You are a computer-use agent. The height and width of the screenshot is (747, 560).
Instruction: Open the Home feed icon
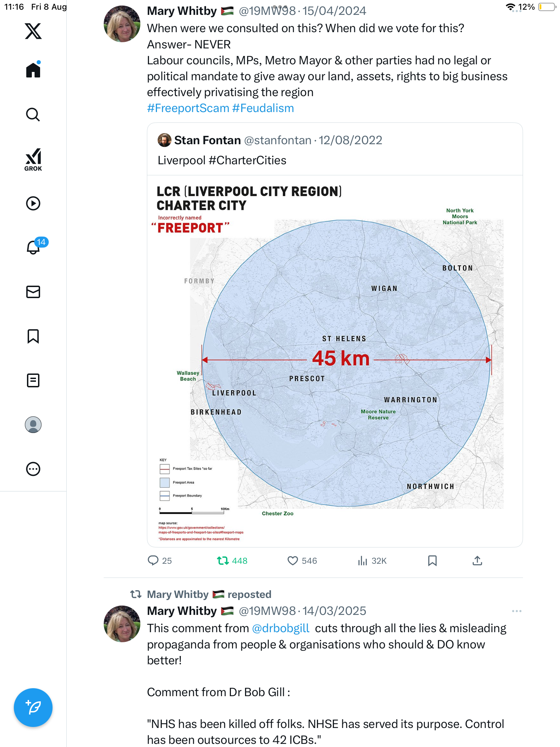click(33, 70)
